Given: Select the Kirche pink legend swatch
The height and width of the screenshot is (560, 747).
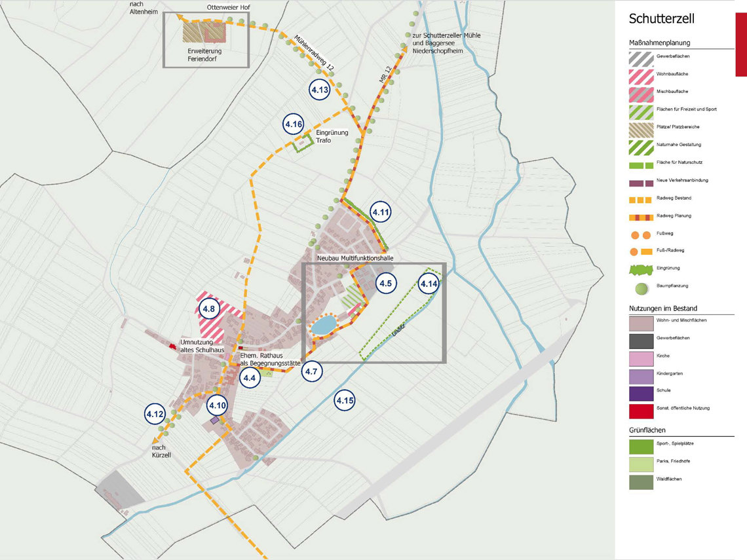Looking at the screenshot, I should pyautogui.click(x=642, y=356).
